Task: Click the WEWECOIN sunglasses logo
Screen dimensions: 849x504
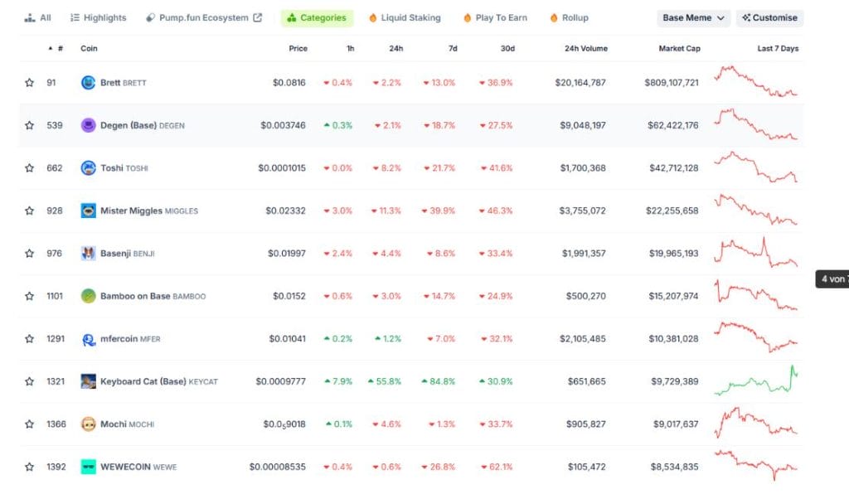Action: coord(88,467)
